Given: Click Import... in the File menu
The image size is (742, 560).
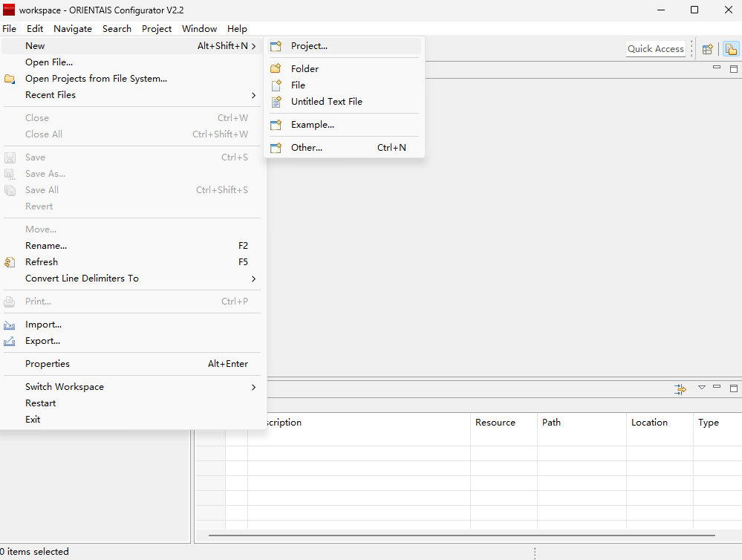Looking at the screenshot, I should pos(43,325).
